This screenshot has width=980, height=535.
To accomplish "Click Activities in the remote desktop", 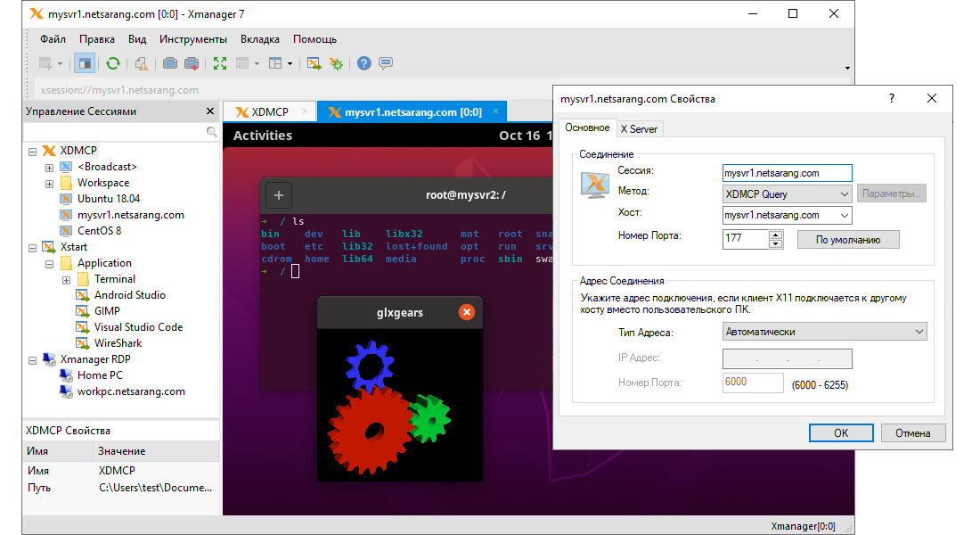I will 263,136.
